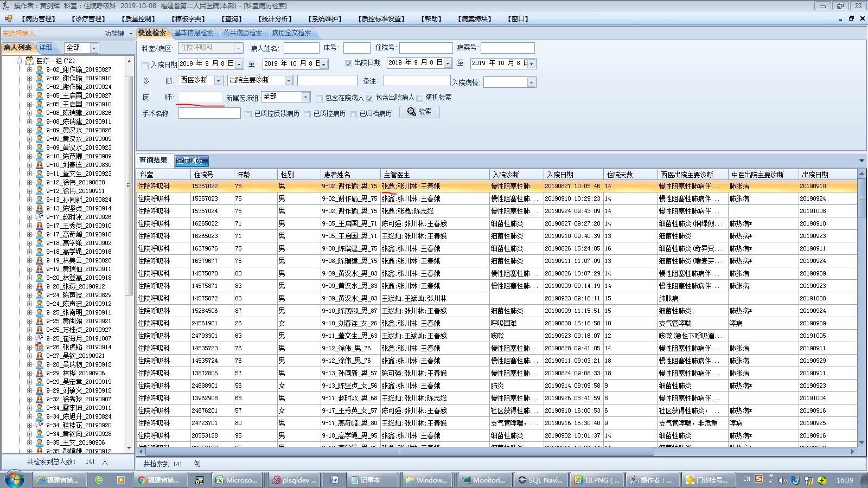Open the Excel taskbar window
868x488 pixels.
237,480
